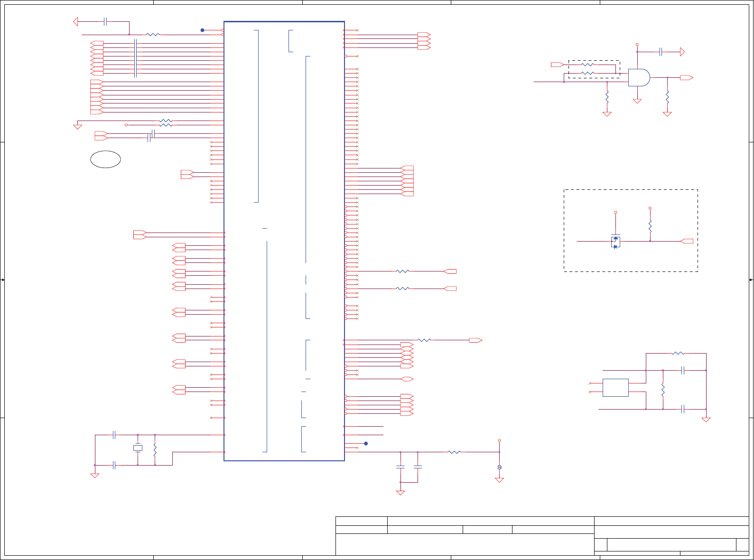This screenshot has height=560, width=754.
Task: Select the MOSFET symbol inside the dashed box
Action: click(x=615, y=241)
